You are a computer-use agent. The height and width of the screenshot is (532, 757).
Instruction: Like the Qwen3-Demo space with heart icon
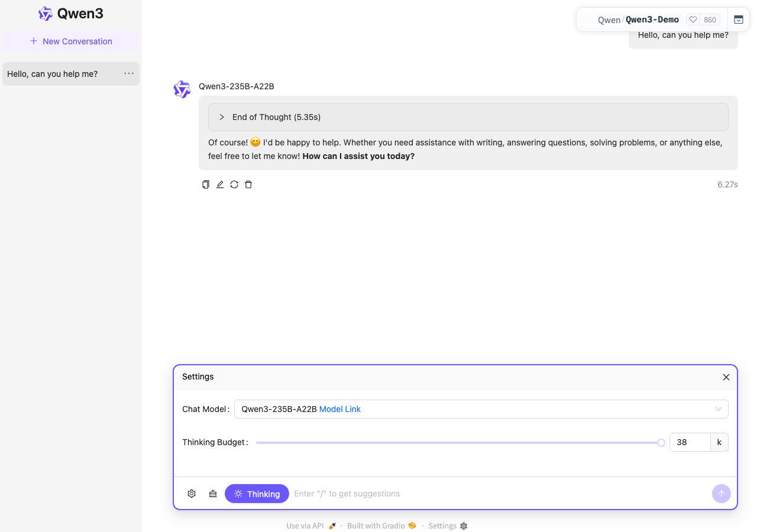coord(693,20)
